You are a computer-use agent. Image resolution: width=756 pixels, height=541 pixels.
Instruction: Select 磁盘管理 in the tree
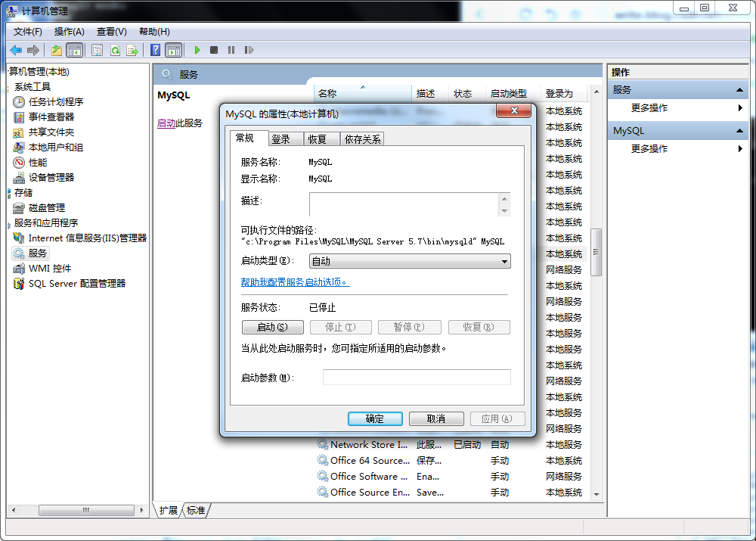click(x=47, y=207)
